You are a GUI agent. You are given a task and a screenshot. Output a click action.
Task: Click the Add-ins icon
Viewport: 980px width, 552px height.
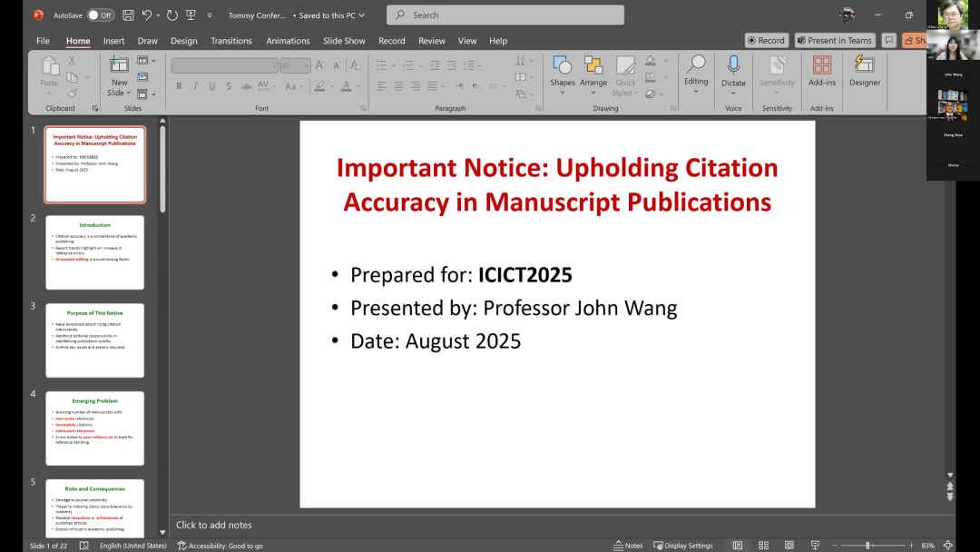(x=822, y=71)
